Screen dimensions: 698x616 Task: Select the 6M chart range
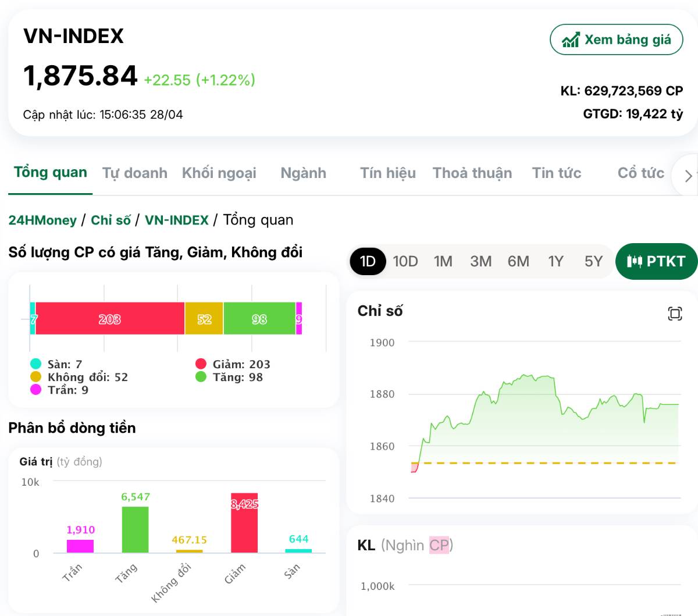coord(518,262)
